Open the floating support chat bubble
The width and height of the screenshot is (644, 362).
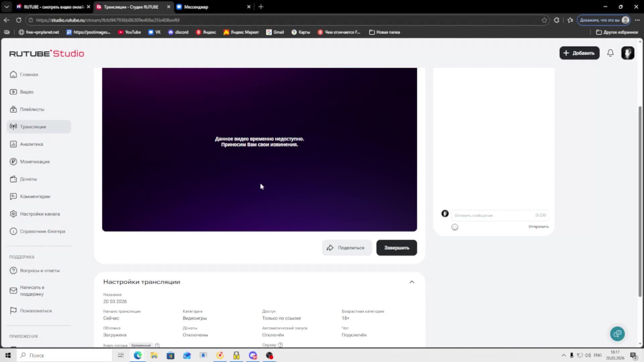[x=617, y=334]
